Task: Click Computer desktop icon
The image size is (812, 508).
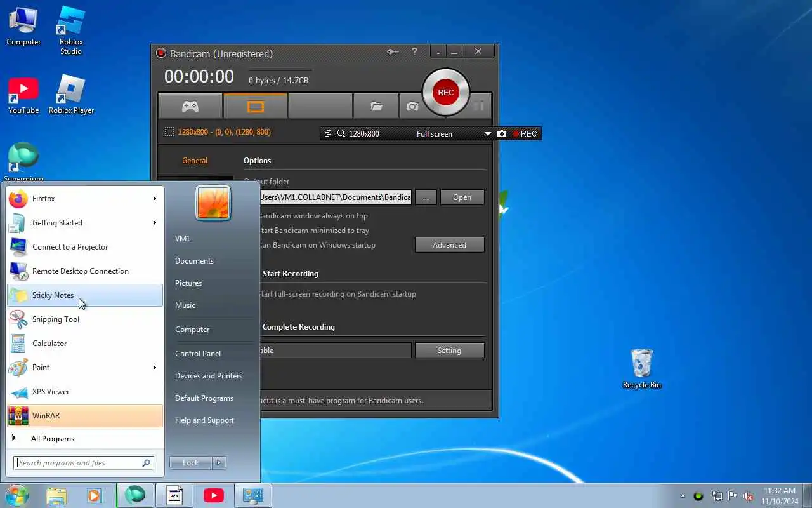Action: pos(23,27)
